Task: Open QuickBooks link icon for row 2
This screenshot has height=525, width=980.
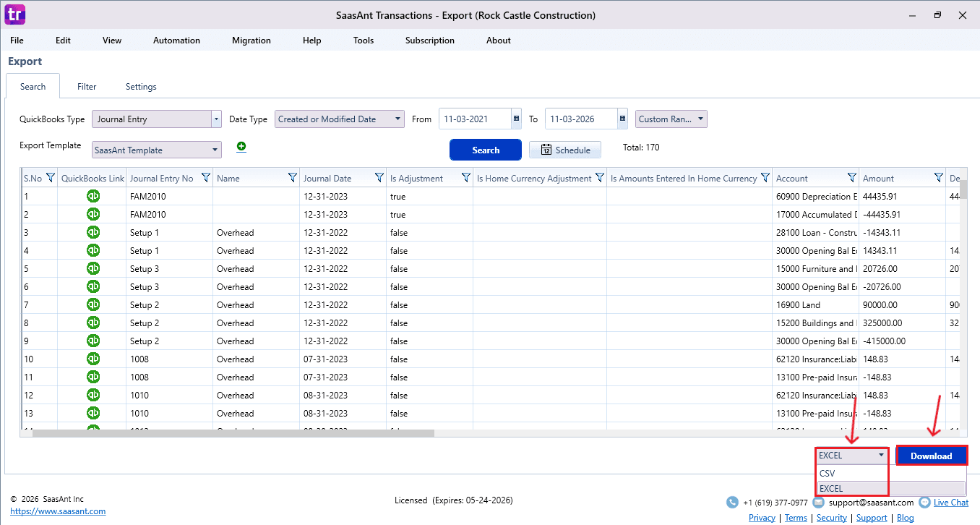Action: 93,214
